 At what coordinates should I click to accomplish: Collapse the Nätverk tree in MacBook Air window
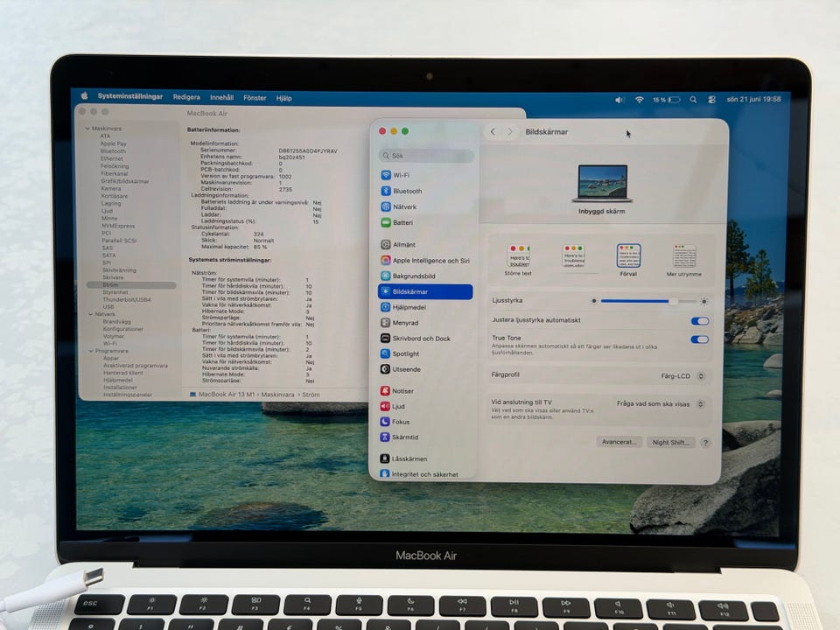pos(90,314)
